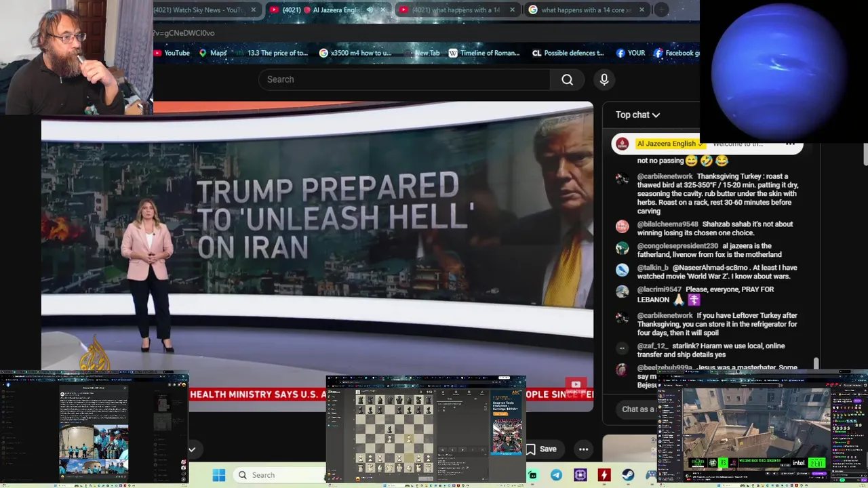Viewport: 868px width, 488px height.
Task: Open the Al Jazeera channel avatar in pinned message
Action: click(622, 144)
